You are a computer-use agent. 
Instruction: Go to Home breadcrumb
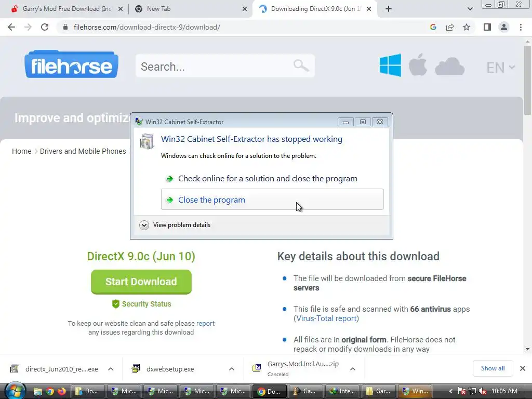(22, 151)
